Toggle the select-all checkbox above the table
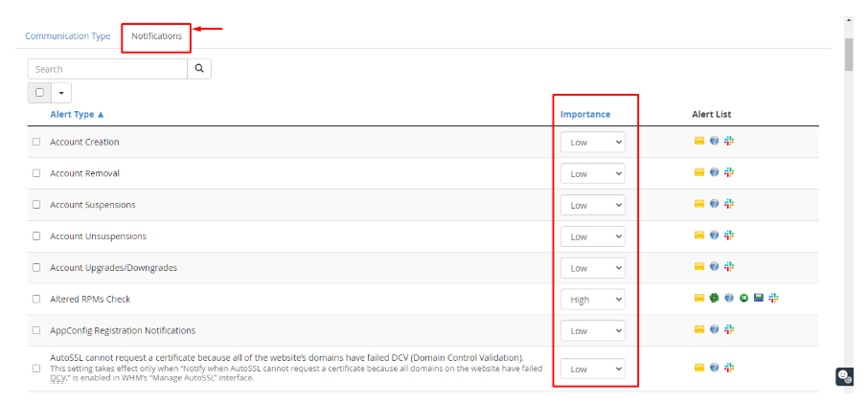868x403 pixels. coord(39,93)
